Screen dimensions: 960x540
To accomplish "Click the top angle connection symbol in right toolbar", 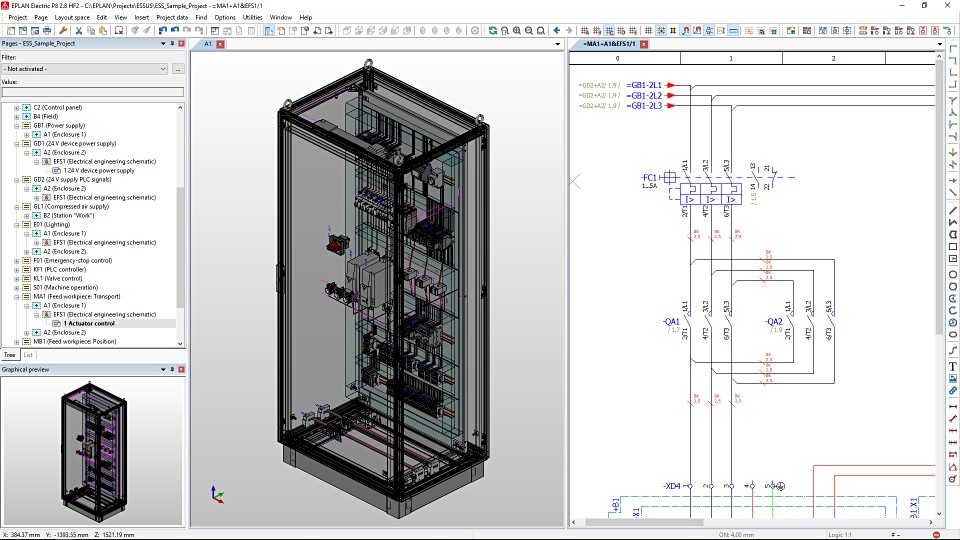I will tap(953, 48).
